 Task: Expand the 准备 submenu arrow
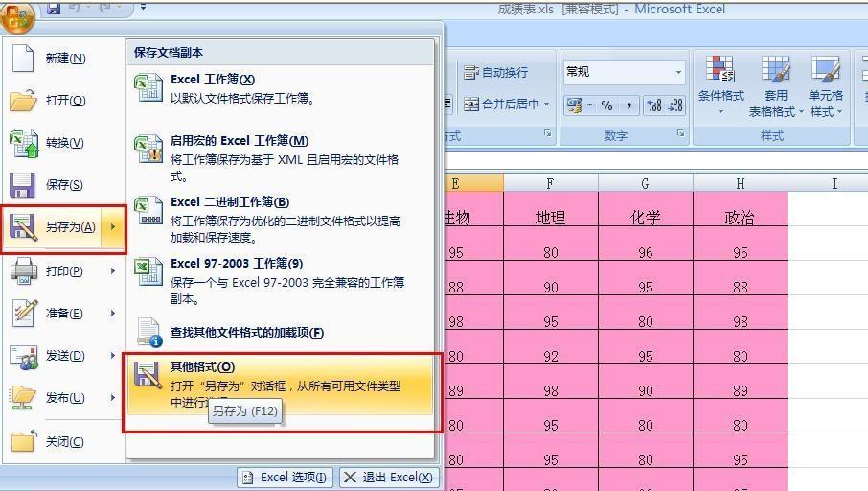pyautogui.click(x=113, y=314)
